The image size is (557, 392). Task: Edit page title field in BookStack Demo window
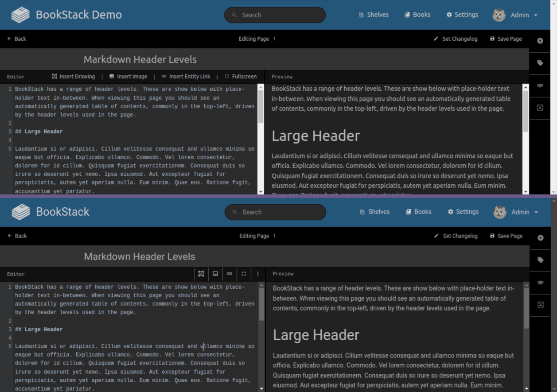(265, 59)
